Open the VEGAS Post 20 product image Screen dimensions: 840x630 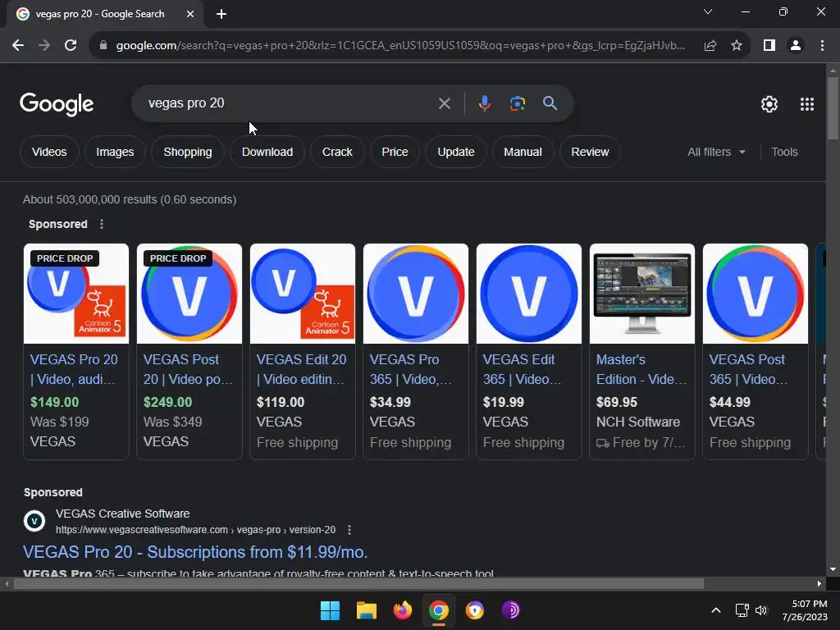click(x=189, y=294)
